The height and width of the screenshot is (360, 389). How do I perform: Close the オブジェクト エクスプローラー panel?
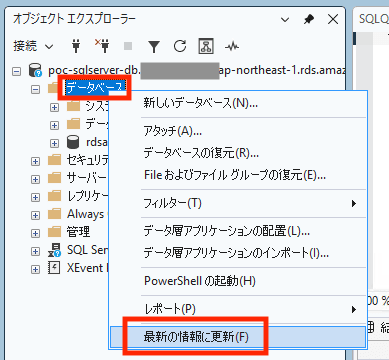pyautogui.click(x=333, y=19)
